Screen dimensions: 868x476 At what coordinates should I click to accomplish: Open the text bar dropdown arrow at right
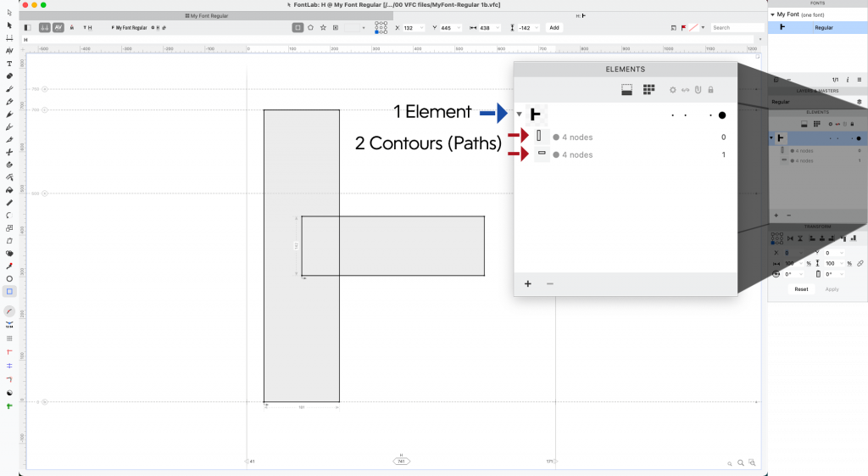point(760,39)
